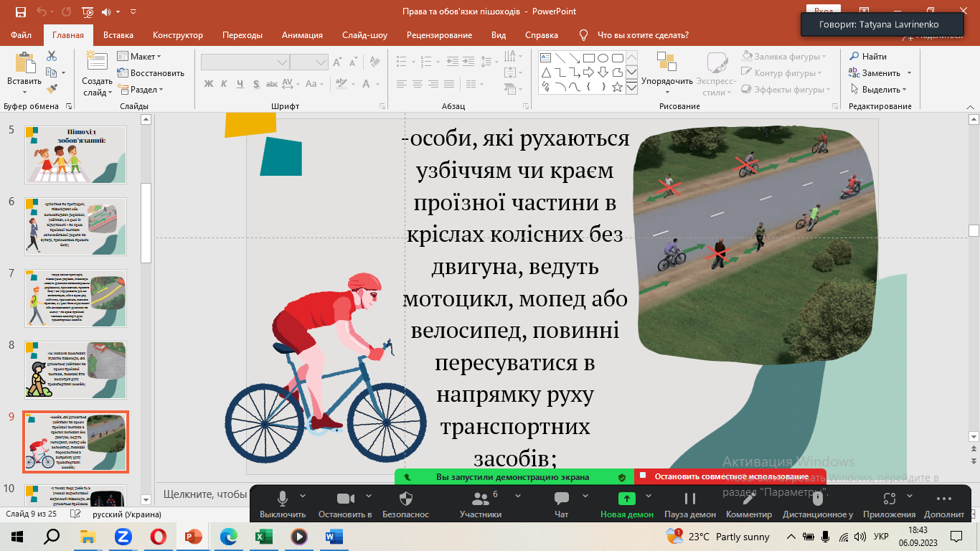Click the 'Что вы хотите сделать?' search field

643,35
